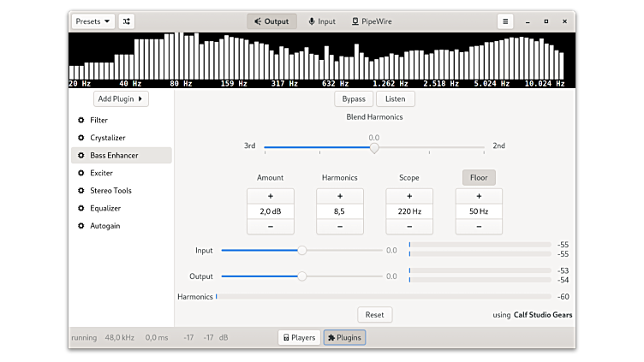
Task: Open the Players view
Action: click(299, 338)
